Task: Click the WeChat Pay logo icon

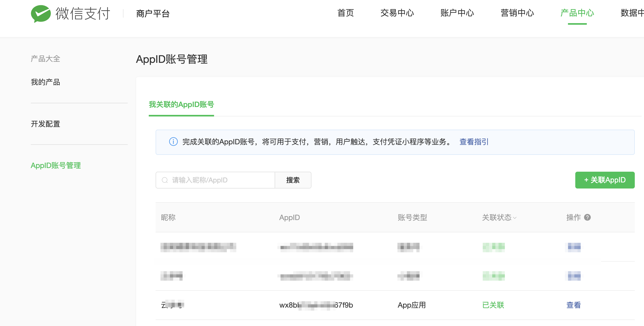Action: (41, 13)
